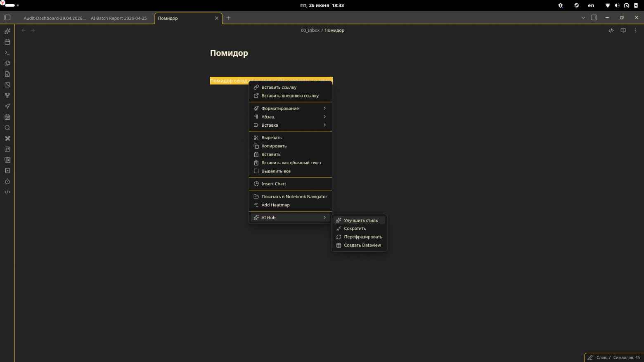Open the terminal prompt icon in the ribbon
The width and height of the screenshot is (644, 362).
[7, 53]
